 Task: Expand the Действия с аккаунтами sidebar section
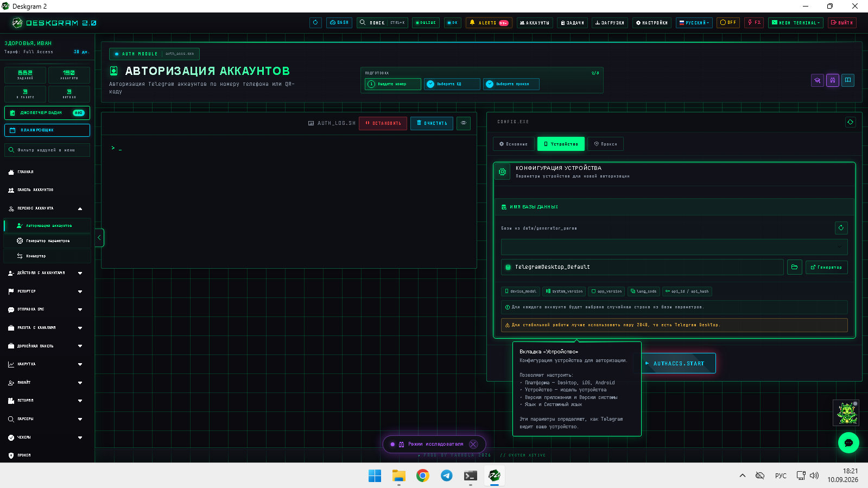click(x=46, y=273)
